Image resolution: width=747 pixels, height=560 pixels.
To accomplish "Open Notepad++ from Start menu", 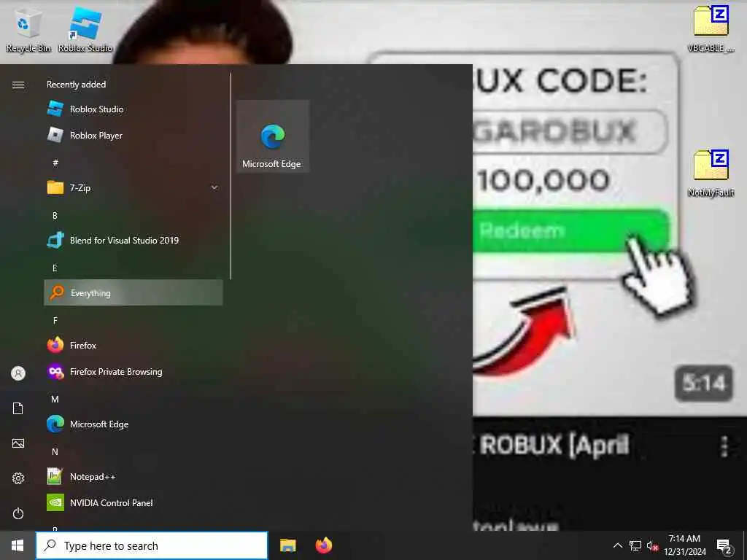I will point(133,475).
